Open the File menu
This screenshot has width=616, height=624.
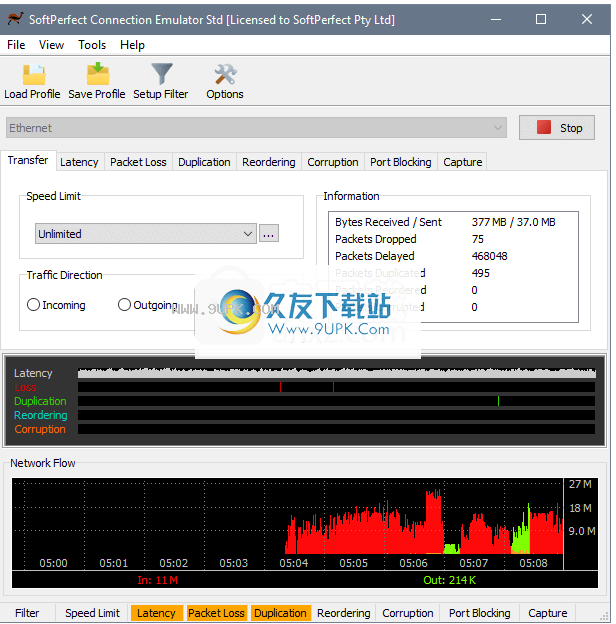coord(16,45)
